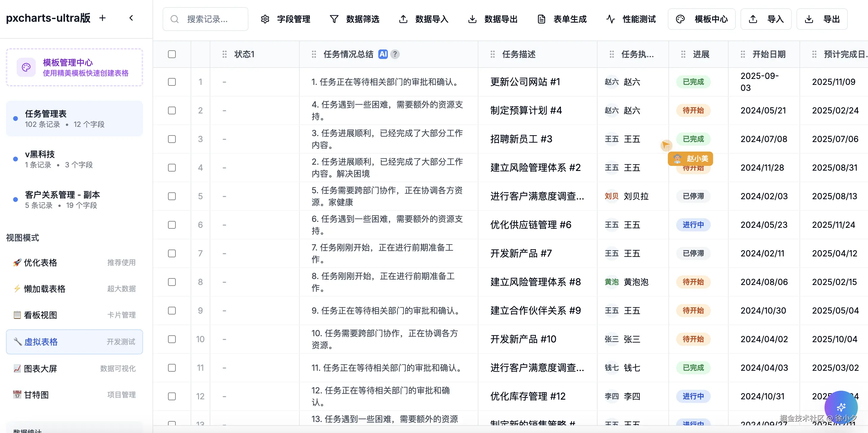Check the checkbox for row 6
868x433 pixels.
click(172, 225)
